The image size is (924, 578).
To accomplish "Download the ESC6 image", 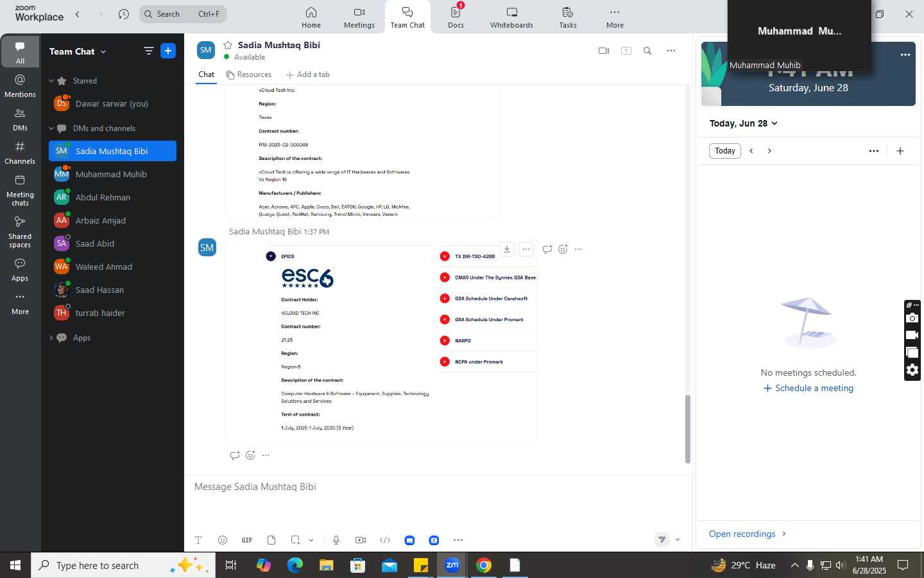I will point(507,249).
